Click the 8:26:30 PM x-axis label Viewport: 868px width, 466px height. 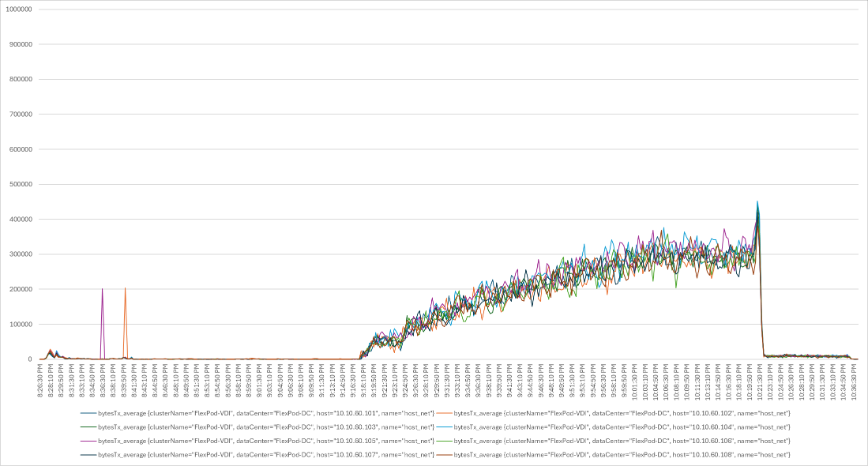click(40, 380)
